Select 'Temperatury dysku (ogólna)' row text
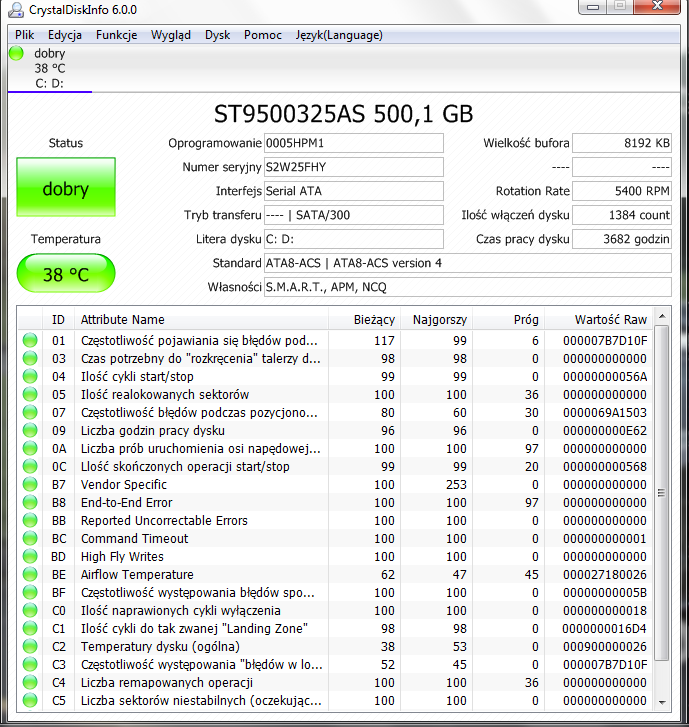689x727 pixels. 160,647
